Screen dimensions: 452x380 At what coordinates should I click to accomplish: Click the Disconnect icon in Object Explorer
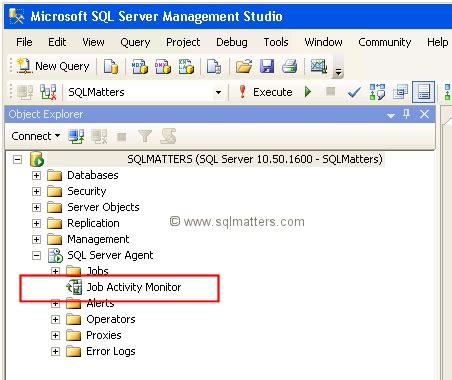coord(99,136)
